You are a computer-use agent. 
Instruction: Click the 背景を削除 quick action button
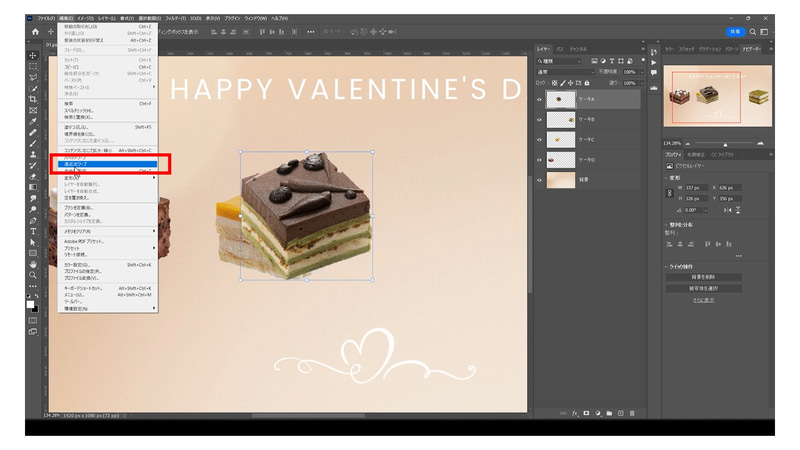tap(704, 277)
